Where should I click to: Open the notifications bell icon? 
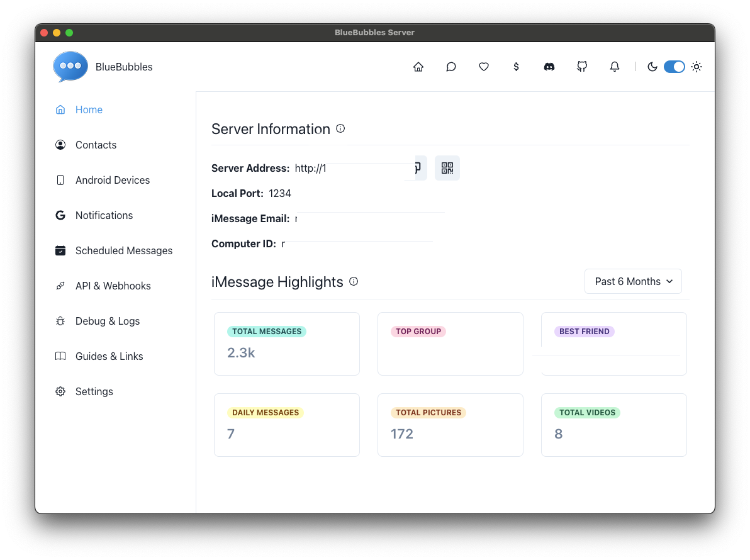615,67
